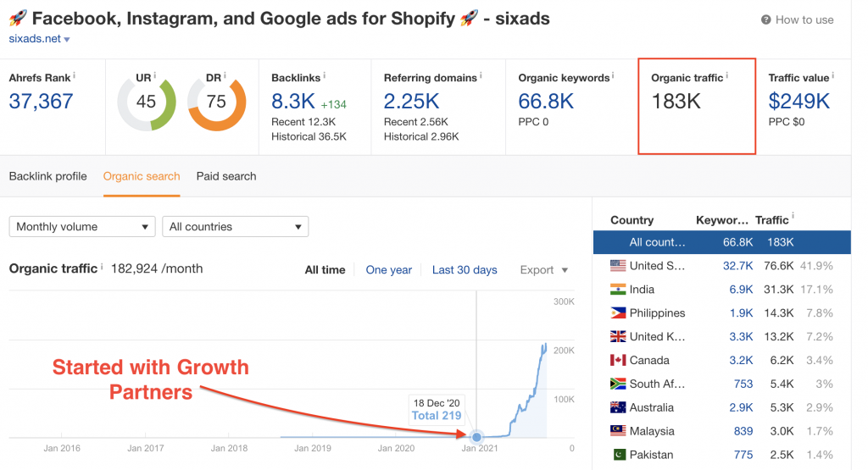Open Canada 3.2K keywords count
This screenshot has width=868, height=470.
click(x=741, y=361)
